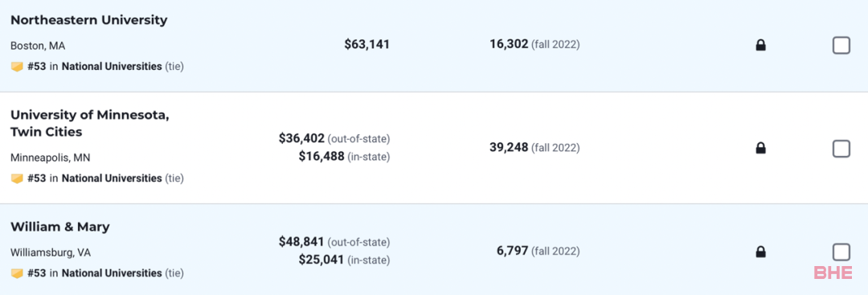868x295 pixels.
Task: Open University of Minnesota, Twin Cities page
Action: (90, 124)
